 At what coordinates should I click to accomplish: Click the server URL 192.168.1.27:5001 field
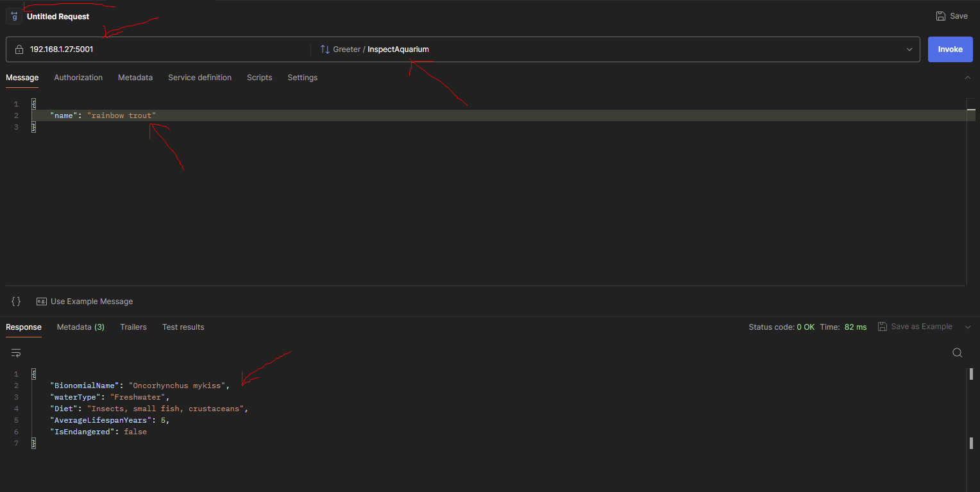coord(158,49)
